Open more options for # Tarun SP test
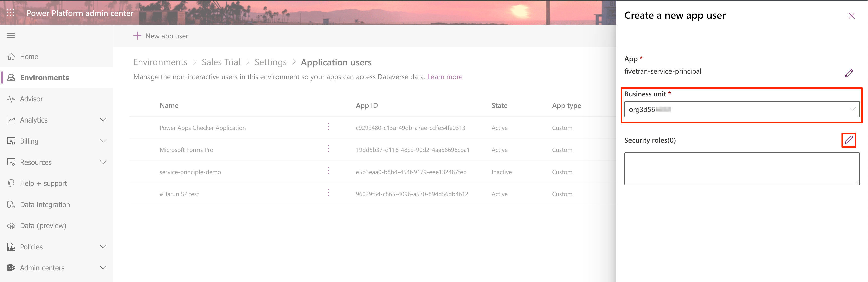 point(329,193)
